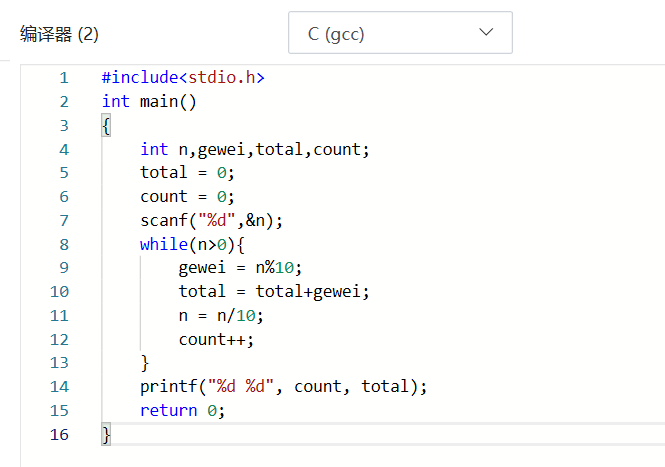
Task: Click the opening brace on line 3
Action: pyautogui.click(x=106, y=126)
